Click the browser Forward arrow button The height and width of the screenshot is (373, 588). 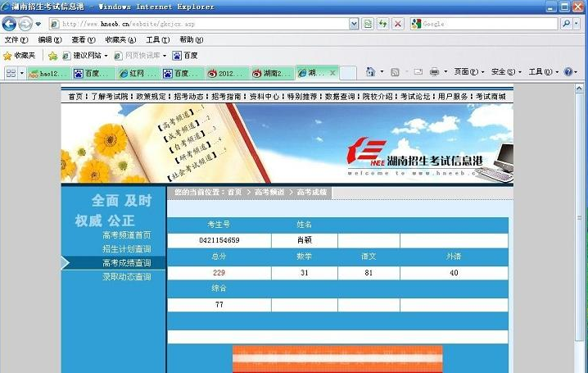[25, 24]
